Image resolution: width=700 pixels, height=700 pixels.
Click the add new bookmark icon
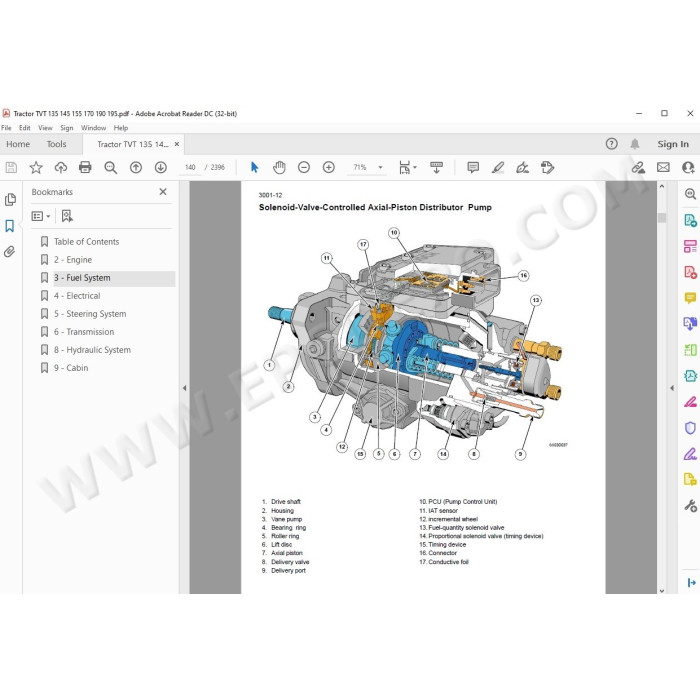[x=67, y=216]
